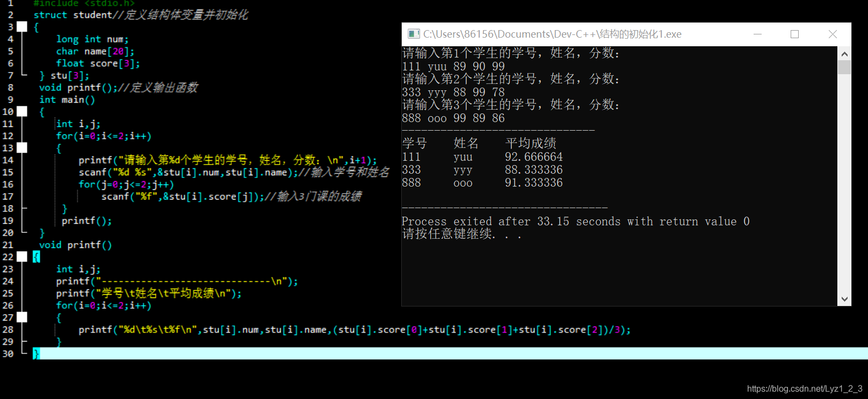868x399 pixels.
Task: Click the value 88.333336 in console output
Action: tap(534, 169)
